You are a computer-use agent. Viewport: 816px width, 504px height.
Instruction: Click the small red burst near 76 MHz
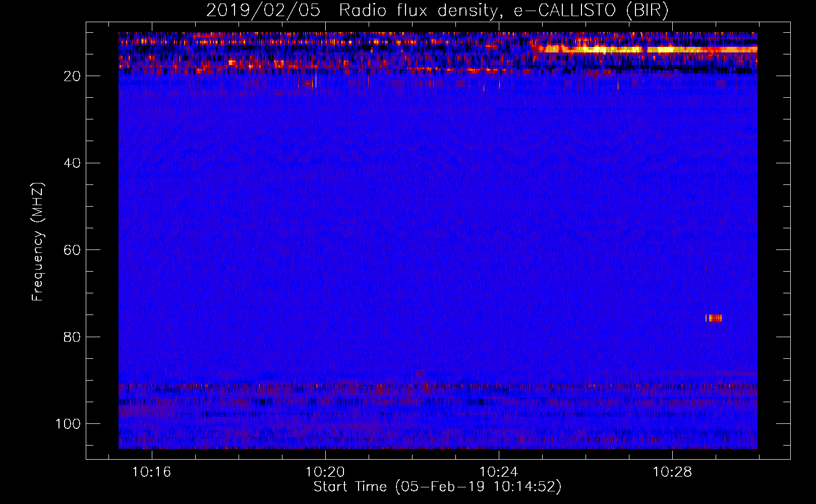[x=714, y=318]
